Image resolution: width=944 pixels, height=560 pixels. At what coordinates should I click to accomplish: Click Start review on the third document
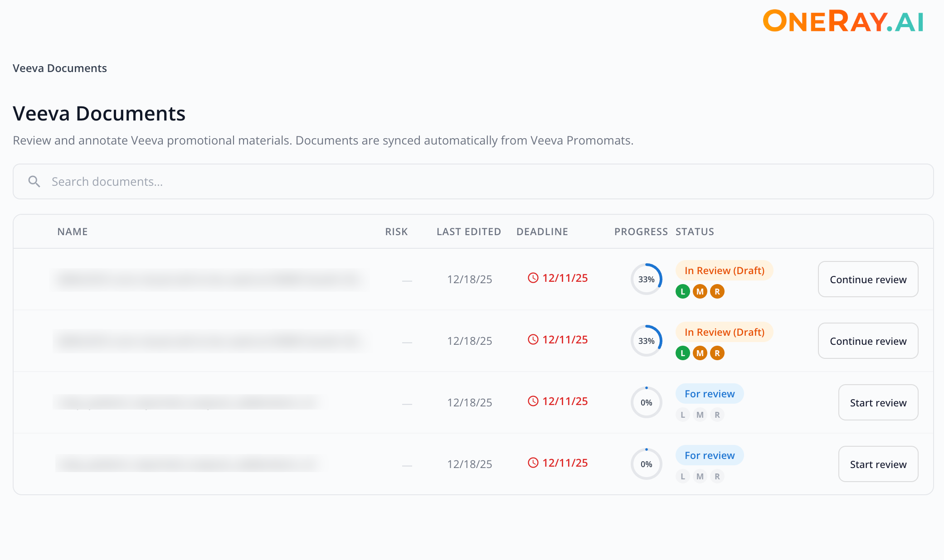878,402
